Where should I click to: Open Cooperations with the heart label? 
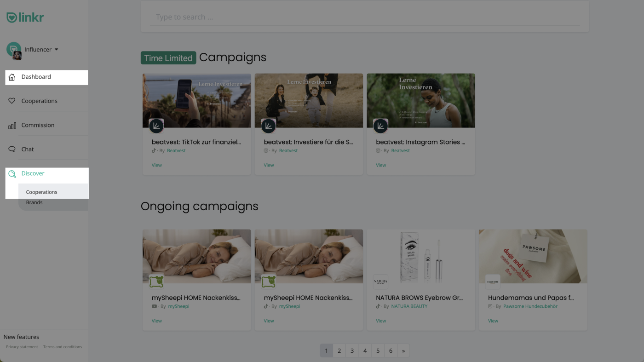point(40,101)
